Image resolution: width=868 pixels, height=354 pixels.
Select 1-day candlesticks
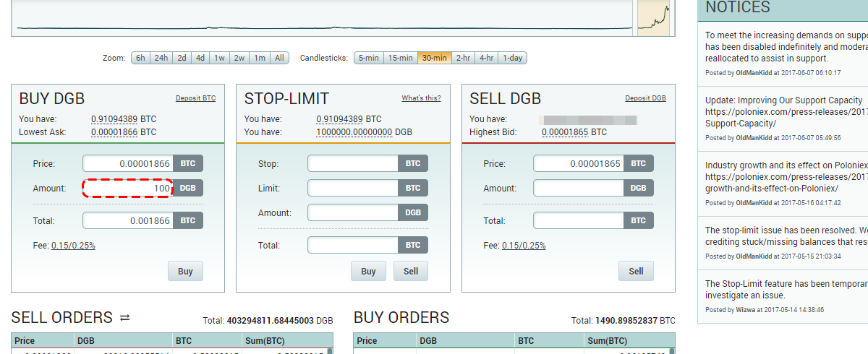(x=512, y=58)
